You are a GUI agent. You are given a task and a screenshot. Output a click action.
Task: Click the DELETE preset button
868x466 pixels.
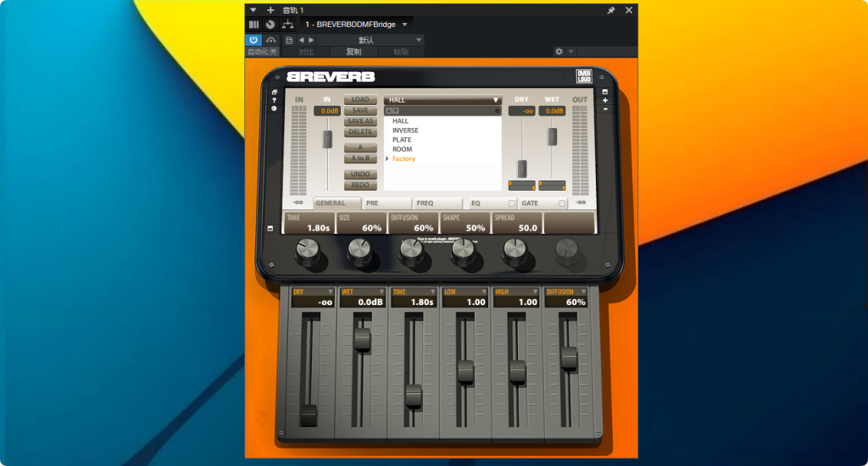coord(360,132)
